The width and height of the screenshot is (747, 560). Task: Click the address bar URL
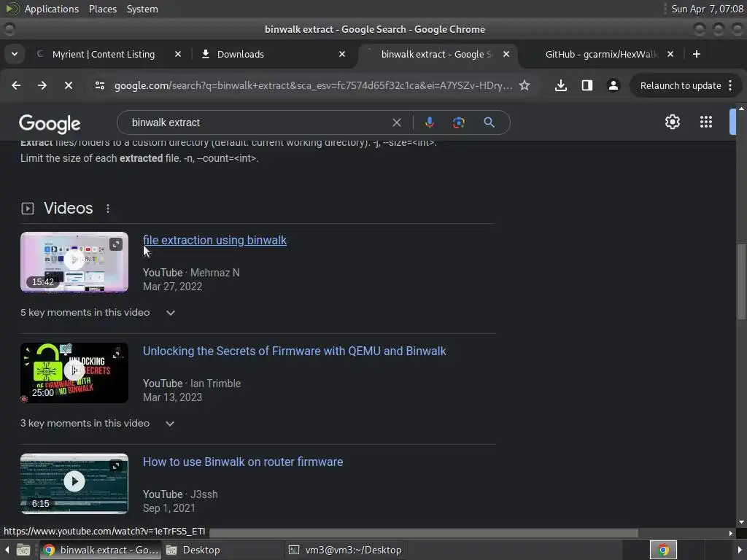(313, 86)
